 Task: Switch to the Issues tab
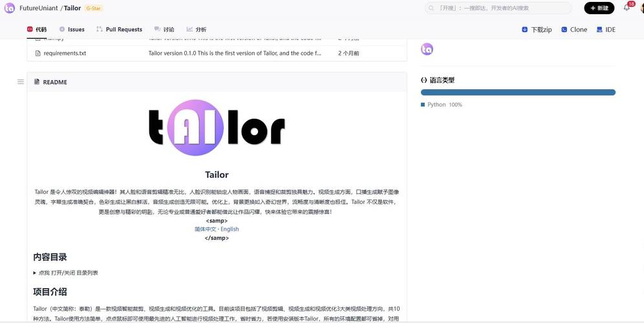tap(72, 30)
